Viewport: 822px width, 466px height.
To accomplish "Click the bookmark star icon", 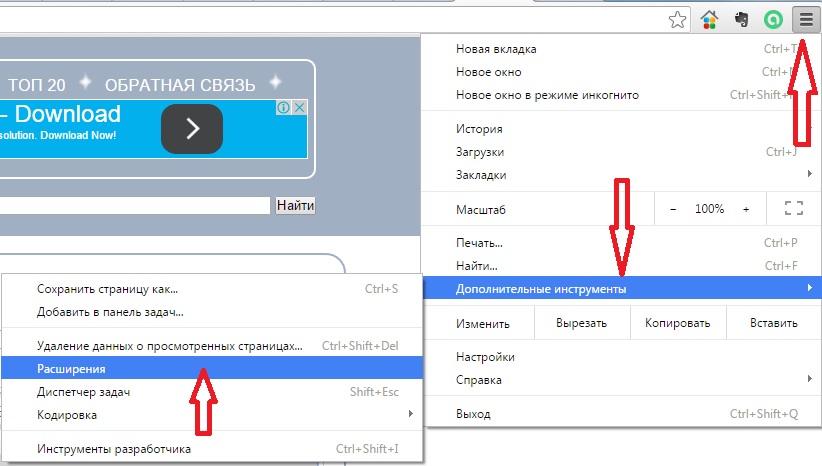I will [678, 19].
